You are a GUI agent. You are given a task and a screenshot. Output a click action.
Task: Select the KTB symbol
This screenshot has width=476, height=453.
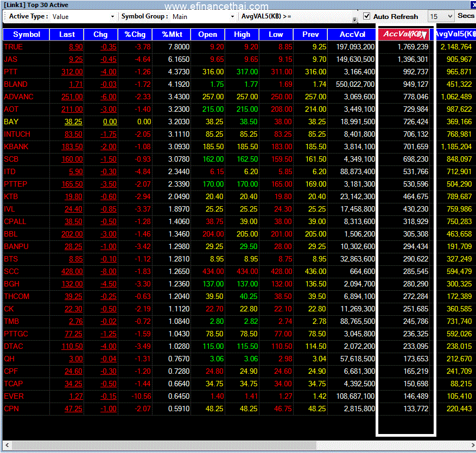pyautogui.click(x=11, y=196)
